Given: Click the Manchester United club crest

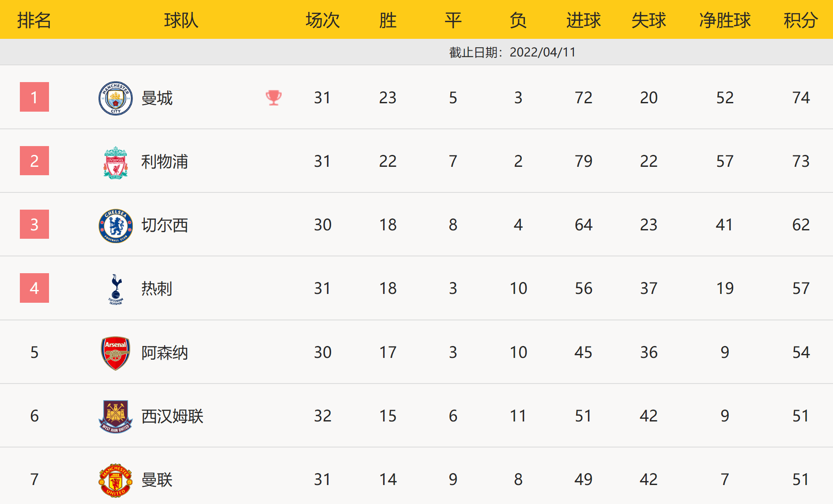Looking at the screenshot, I should (x=115, y=480).
